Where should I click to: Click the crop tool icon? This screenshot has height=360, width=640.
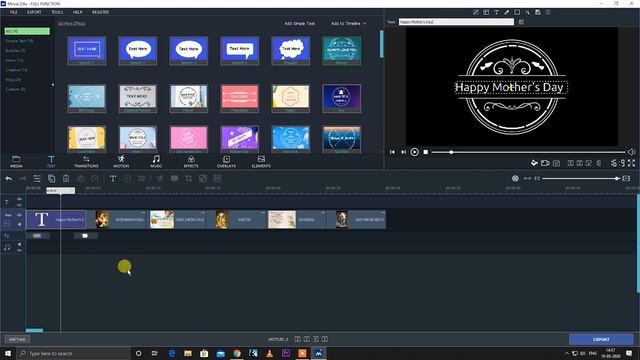point(189,178)
